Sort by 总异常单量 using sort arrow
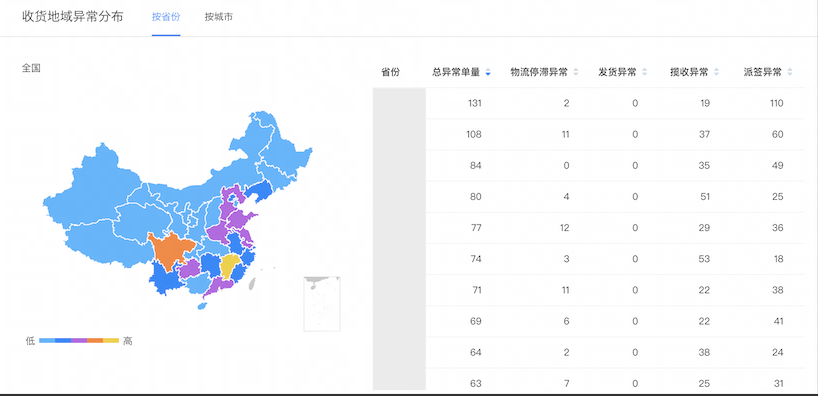 point(488,73)
